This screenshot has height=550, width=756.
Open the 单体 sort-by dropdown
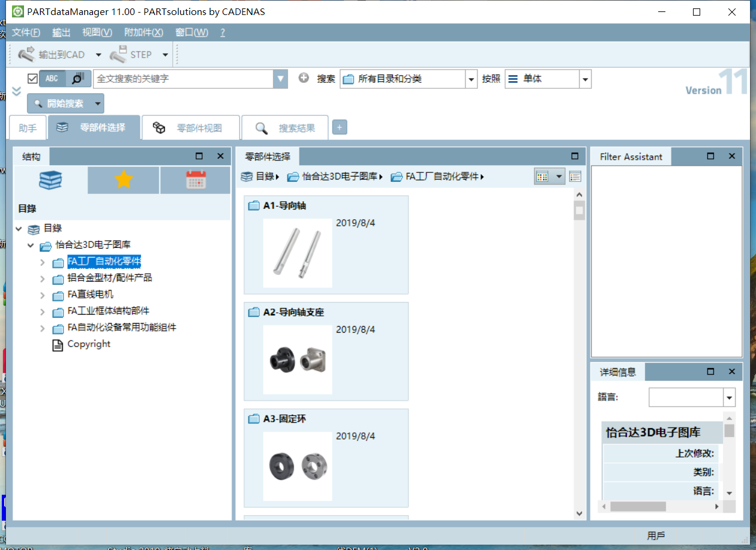pos(585,79)
